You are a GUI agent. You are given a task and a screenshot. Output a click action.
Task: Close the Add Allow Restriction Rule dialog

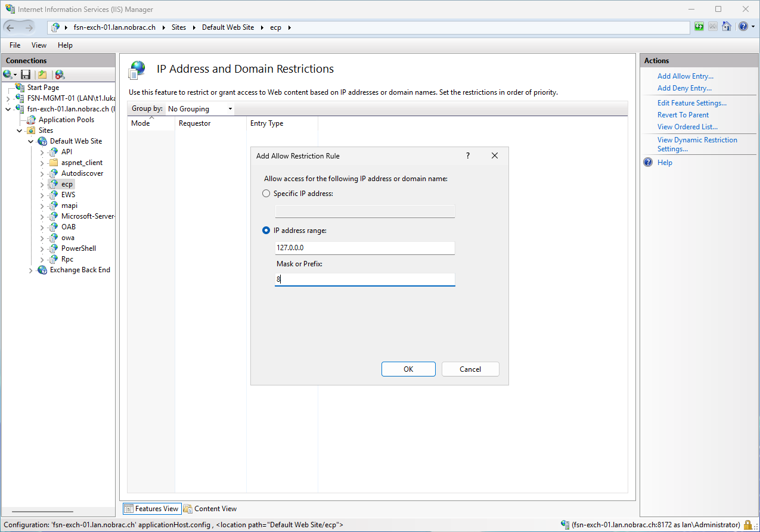[x=495, y=155]
